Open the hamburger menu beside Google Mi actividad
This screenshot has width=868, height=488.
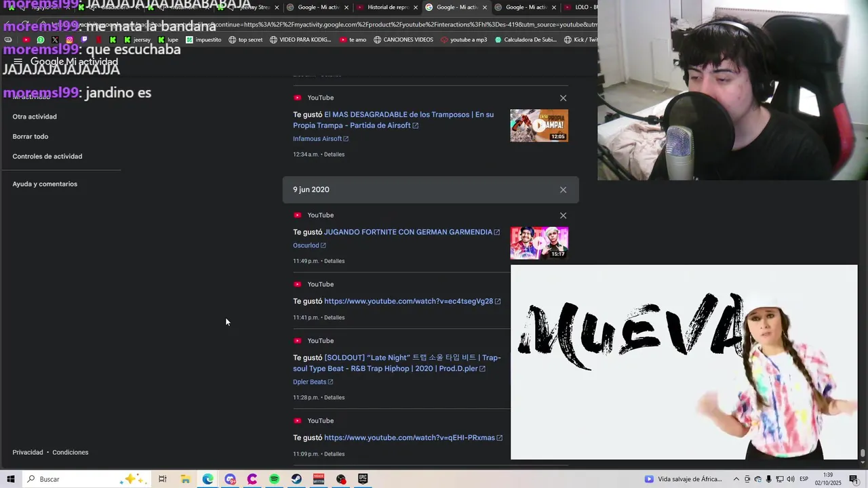click(18, 62)
